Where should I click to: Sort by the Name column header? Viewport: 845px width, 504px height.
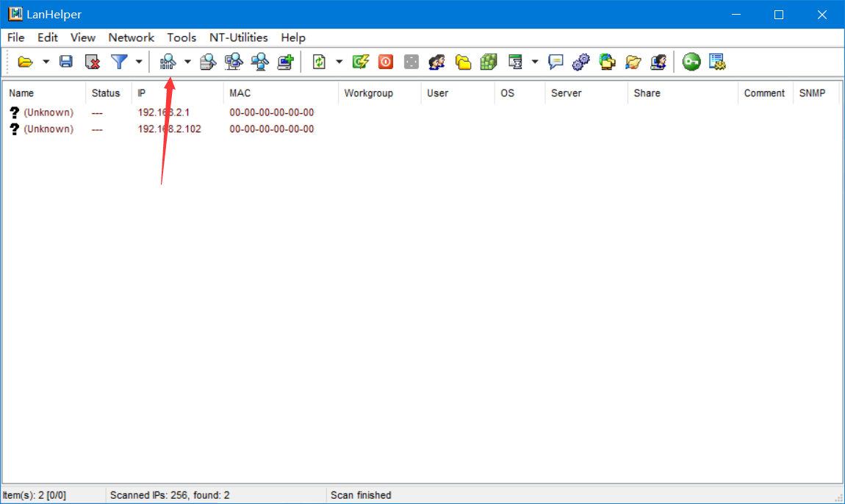point(43,93)
